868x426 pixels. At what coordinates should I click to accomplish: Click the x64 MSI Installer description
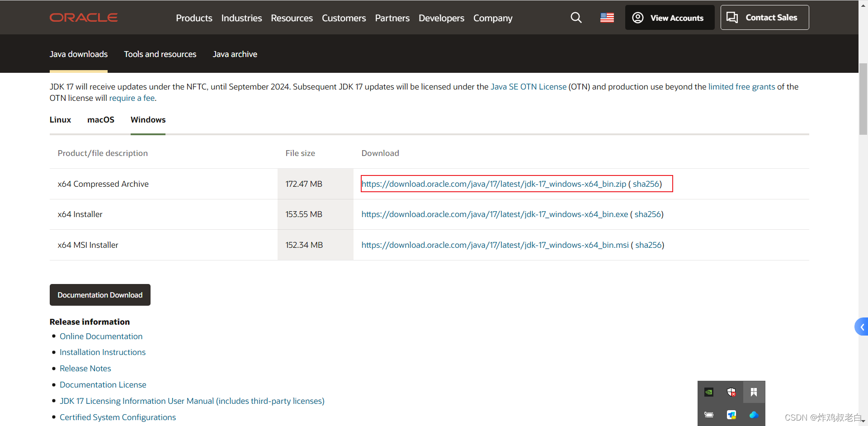(88, 245)
